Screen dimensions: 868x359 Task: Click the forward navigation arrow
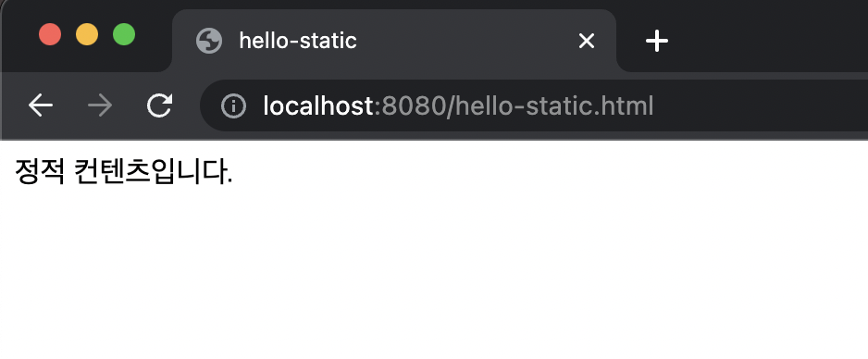pyautogui.click(x=100, y=105)
